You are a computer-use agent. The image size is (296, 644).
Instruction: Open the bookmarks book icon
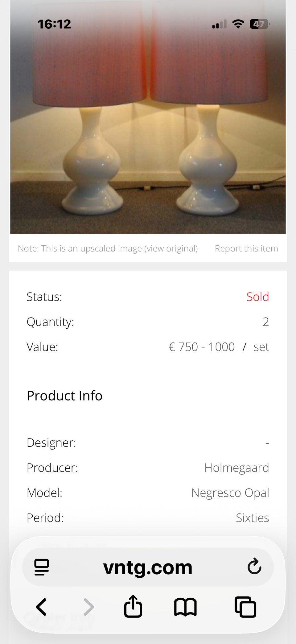[x=185, y=607]
